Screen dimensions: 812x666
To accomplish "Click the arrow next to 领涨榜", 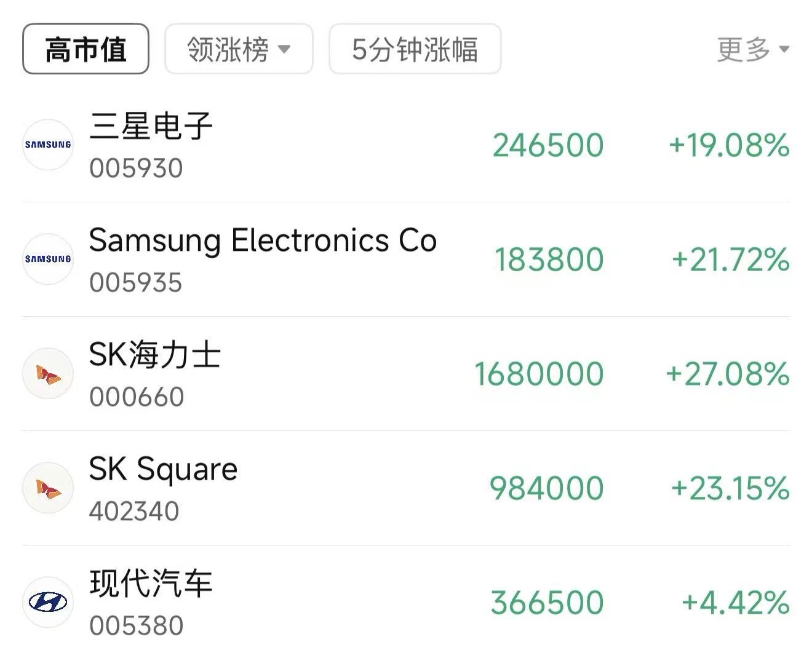I will (x=284, y=49).
